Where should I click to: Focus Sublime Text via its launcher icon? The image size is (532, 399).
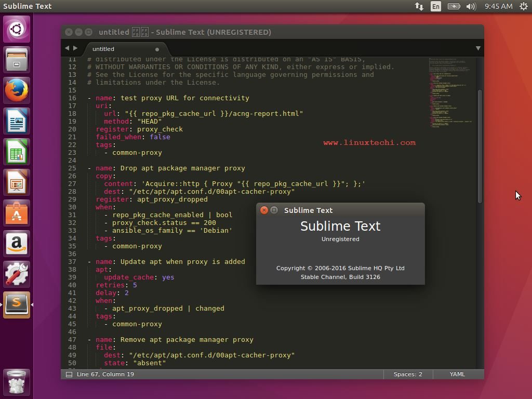(x=17, y=304)
